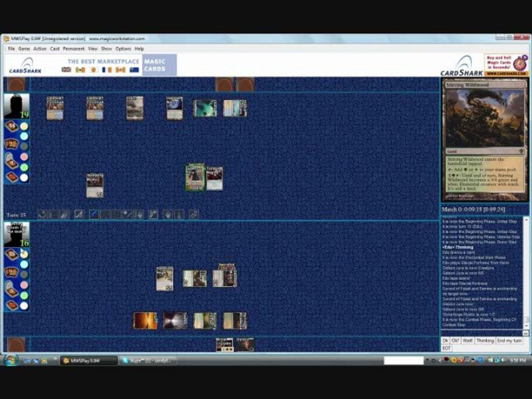
Task: Open the View menu
Action: coord(93,49)
